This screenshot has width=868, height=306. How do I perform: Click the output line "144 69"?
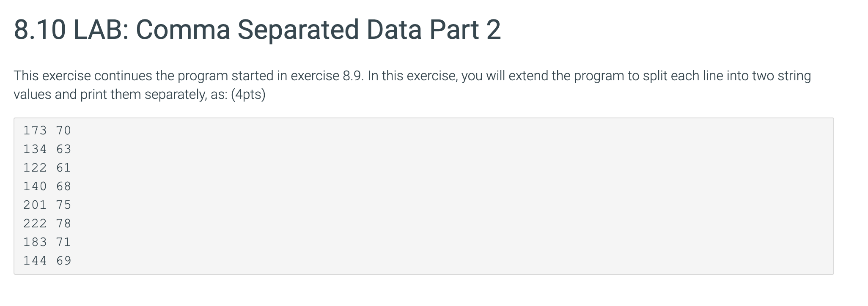47,261
